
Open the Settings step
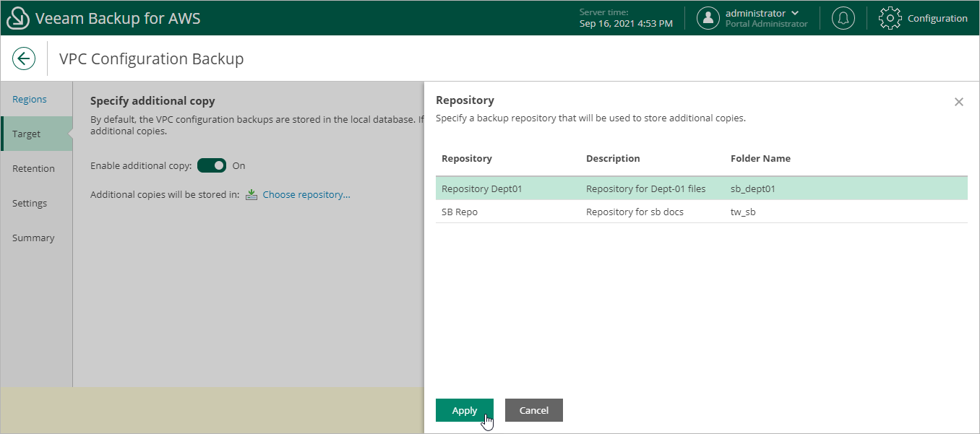click(x=29, y=203)
